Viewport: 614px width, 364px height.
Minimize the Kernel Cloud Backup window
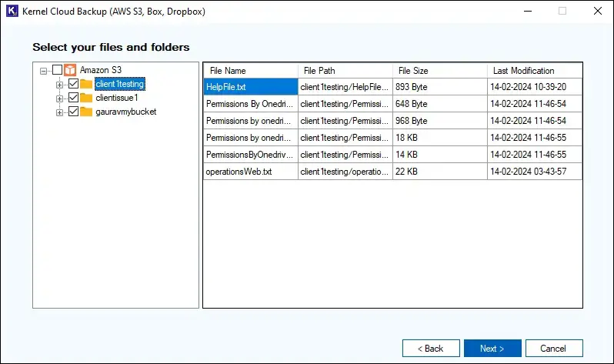click(528, 11)
